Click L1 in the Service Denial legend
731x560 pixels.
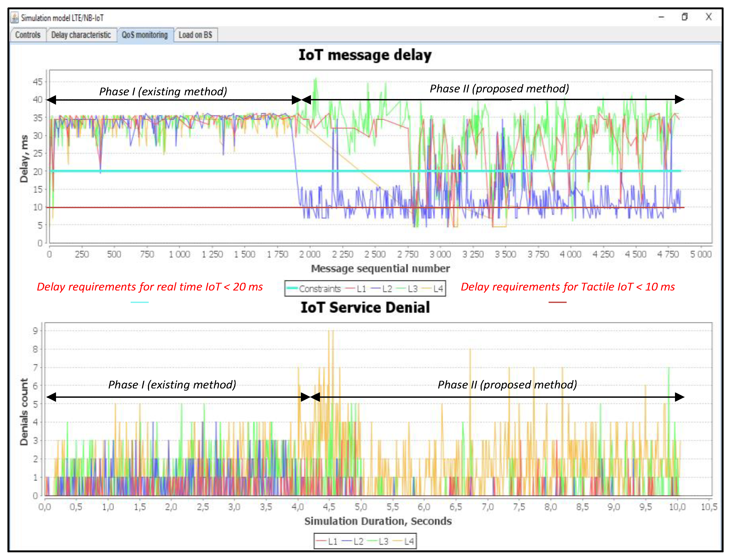pos(332,541)
